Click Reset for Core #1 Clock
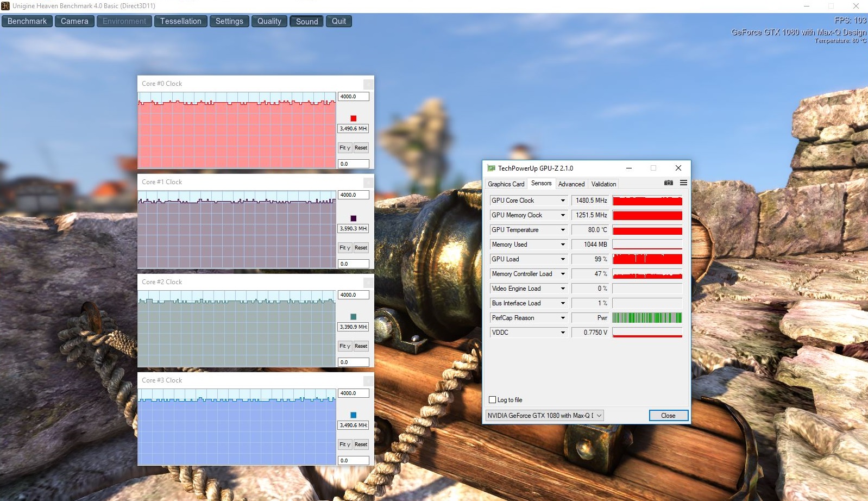Image resolution: width=868 pixels, height=501 pixels. (x=361, y=248)
